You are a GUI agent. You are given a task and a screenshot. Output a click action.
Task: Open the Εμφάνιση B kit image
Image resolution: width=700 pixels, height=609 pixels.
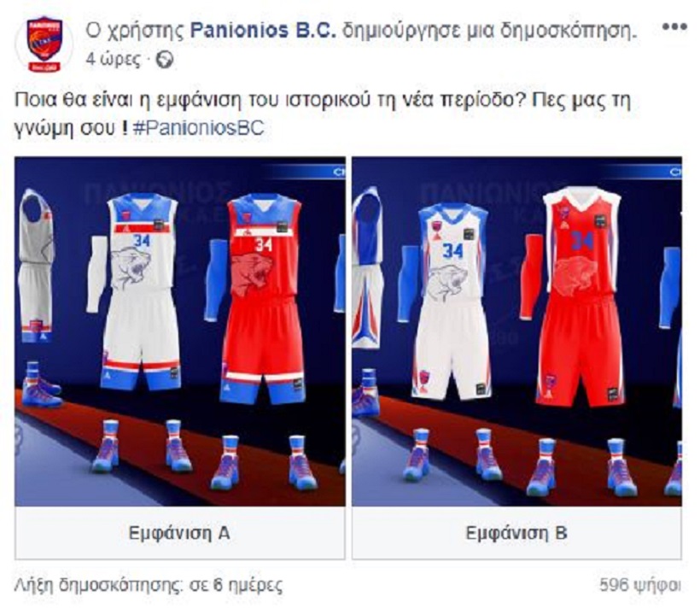[517, 331]
